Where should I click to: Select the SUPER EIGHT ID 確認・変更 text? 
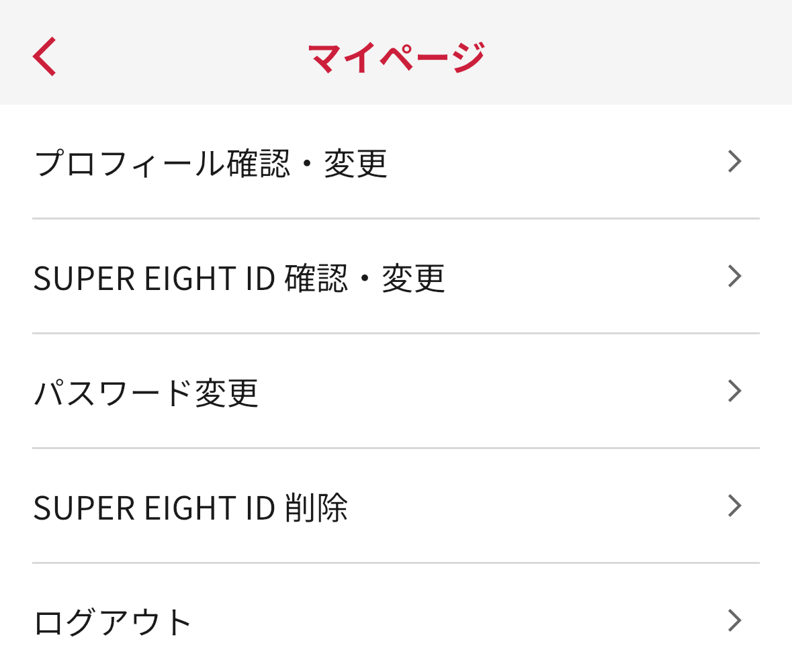238,278
